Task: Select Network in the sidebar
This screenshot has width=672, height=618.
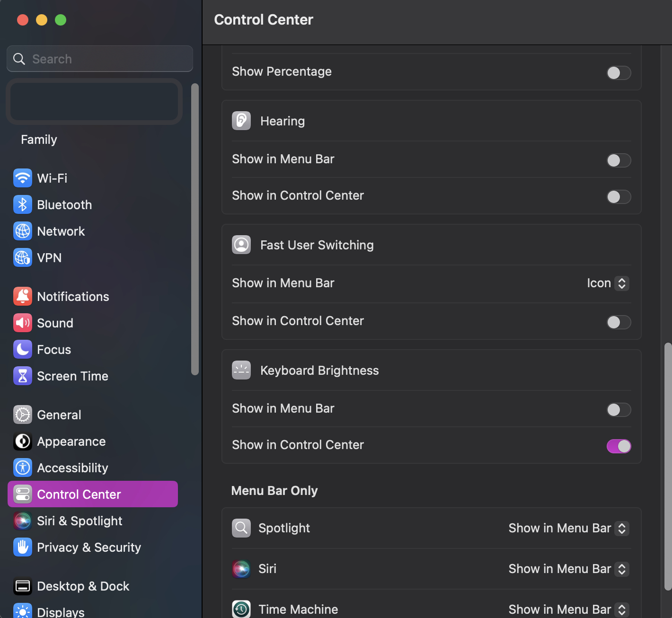Action: click(93, 231)
